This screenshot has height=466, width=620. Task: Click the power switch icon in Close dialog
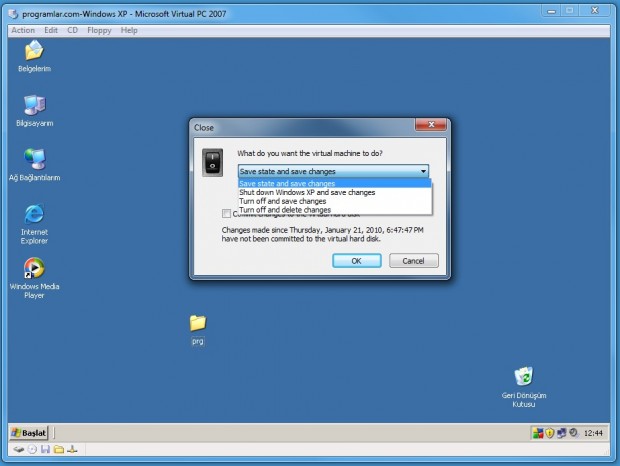pyautogui.click(x=213, y=162)
